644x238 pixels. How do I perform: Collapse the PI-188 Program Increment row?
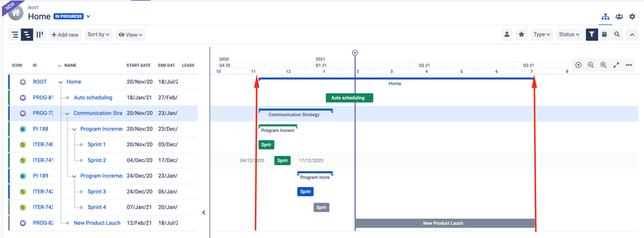click(74, 129)
